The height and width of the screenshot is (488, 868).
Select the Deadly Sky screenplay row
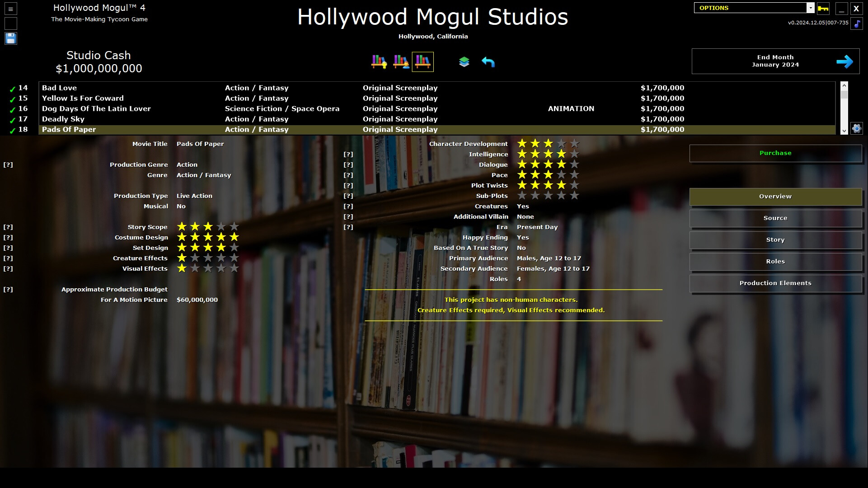tap(136, 119)
